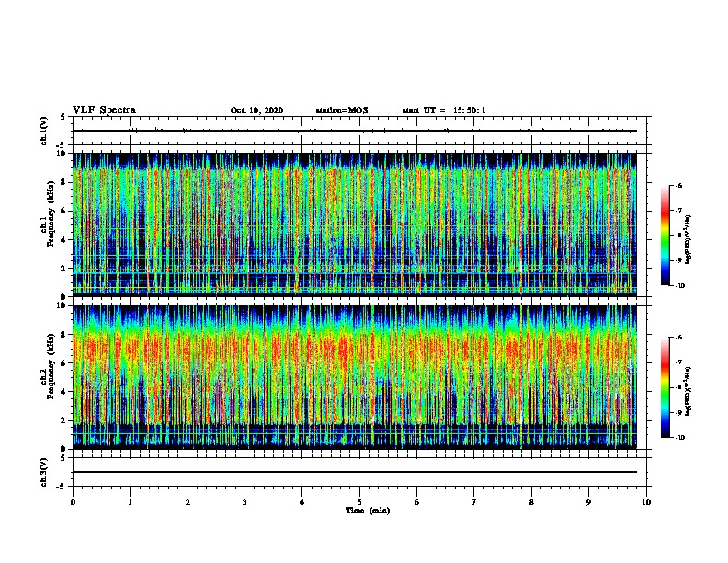Click the ch.2 spectrogram panel
The image size is (728, 563).
click(x=355, y=377)
